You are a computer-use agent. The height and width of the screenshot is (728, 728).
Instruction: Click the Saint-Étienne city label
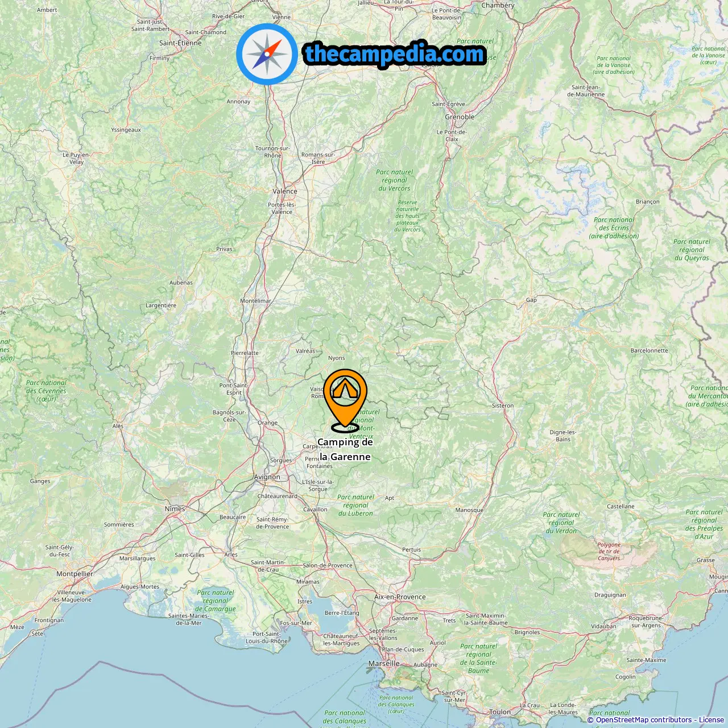(x=180, y=43)
